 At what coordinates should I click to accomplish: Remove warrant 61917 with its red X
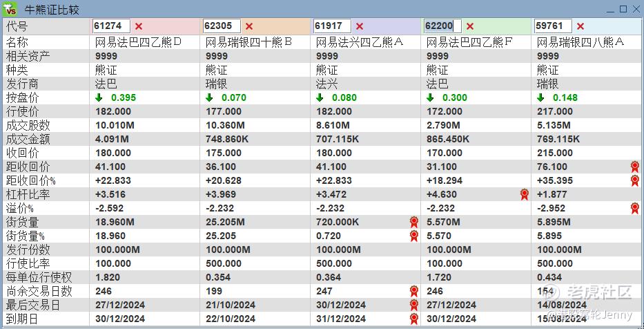pyautogui.click(x=360, y=26)
